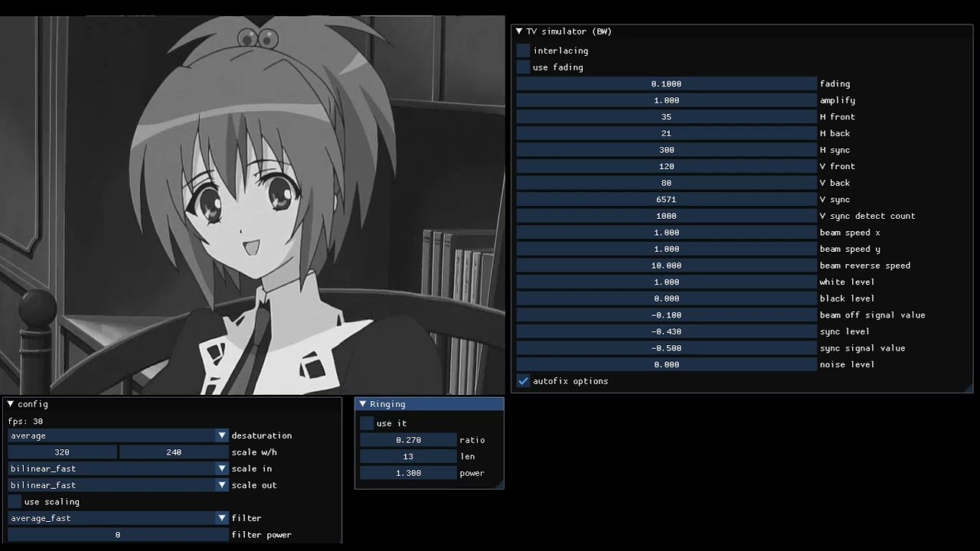Click the H front slider
980x551 pixels.
[x=667, y=117]
